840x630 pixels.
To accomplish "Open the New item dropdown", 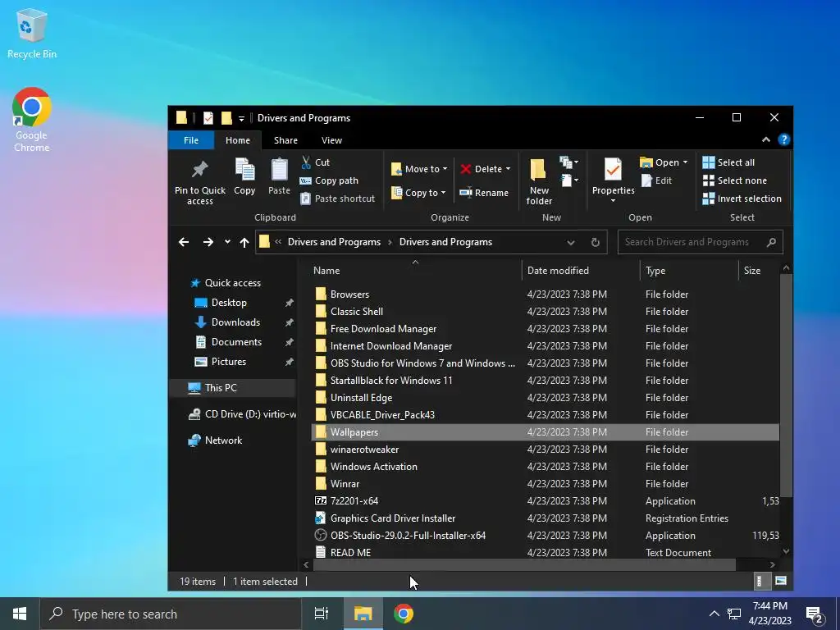I will [569, 162].
